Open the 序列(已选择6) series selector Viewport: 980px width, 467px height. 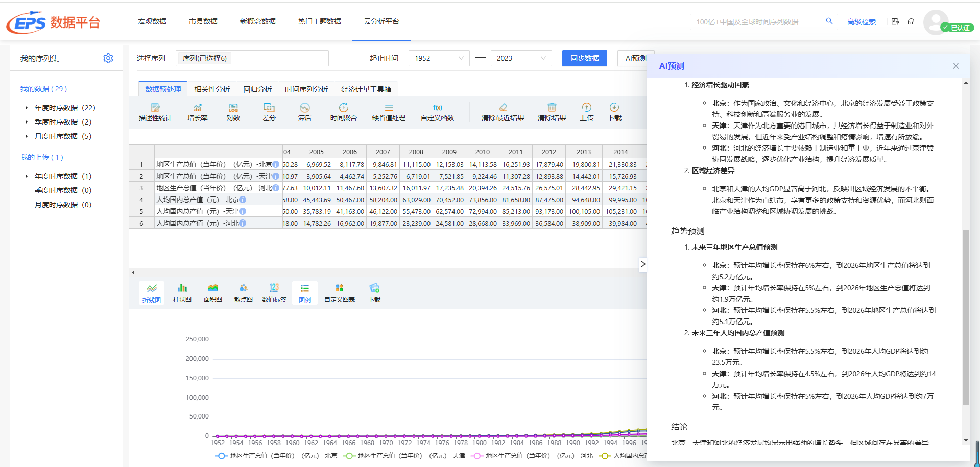pyautogui.click(x=252, y=58)
